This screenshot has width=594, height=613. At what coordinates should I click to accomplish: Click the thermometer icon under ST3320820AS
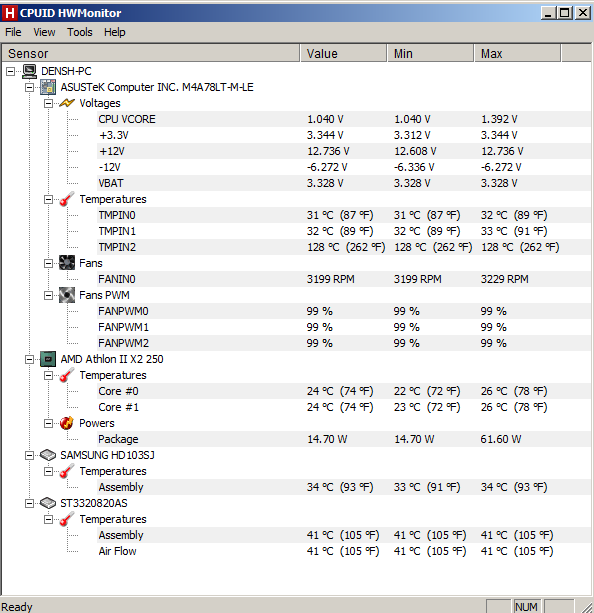[x=67, y=519]
